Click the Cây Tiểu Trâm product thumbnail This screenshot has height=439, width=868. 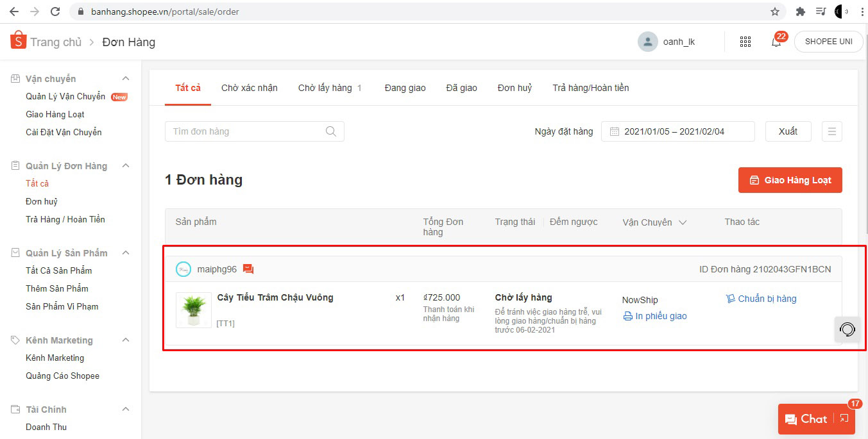[x=194, y=310]
